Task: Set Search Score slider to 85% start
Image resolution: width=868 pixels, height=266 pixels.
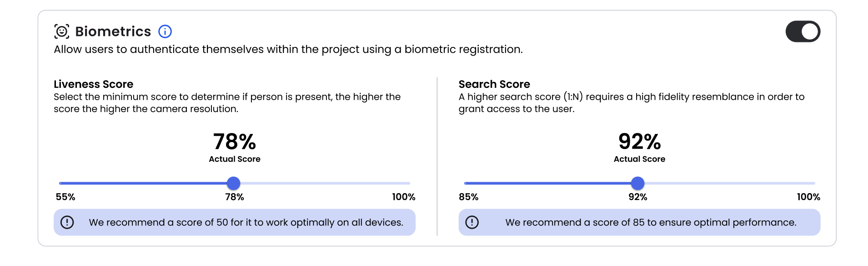Action: (x=466, y=183)
